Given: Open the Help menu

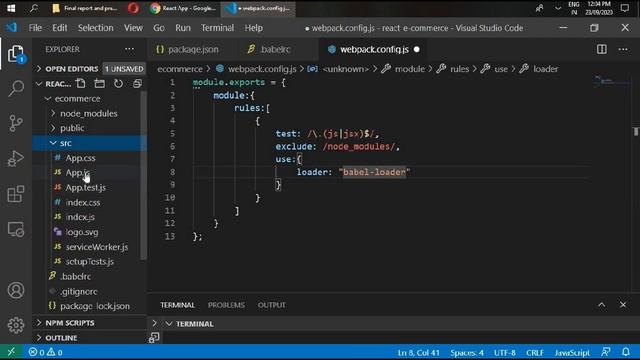Looking at the screenshot, I should pyautogui.click(x=253, y=28).
